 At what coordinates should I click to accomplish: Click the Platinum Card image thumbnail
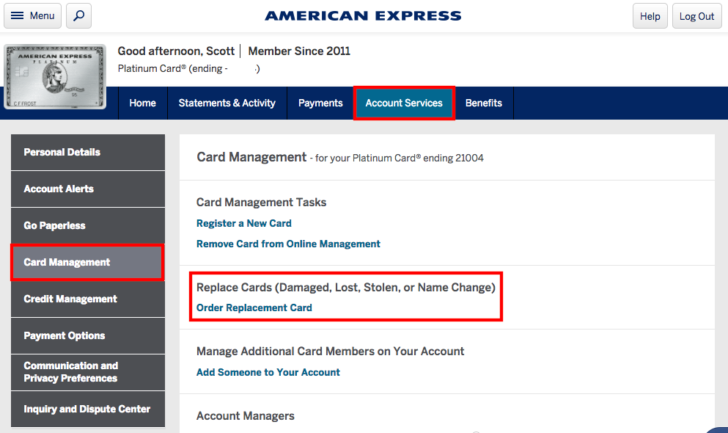[55, 77]
